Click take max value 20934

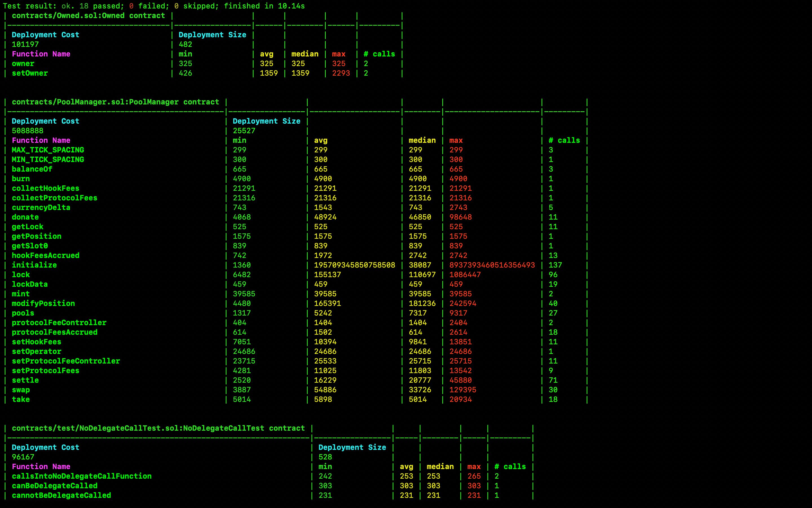click(460, 399)
